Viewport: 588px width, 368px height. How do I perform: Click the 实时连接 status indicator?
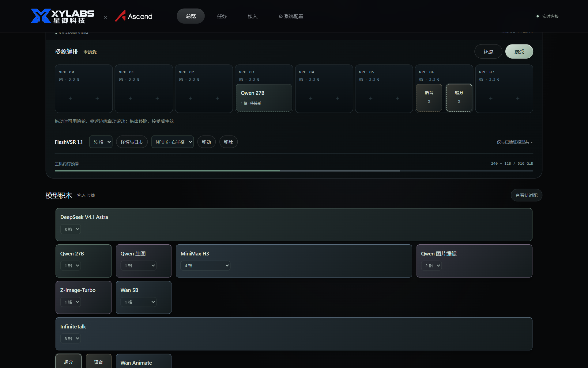548,16
